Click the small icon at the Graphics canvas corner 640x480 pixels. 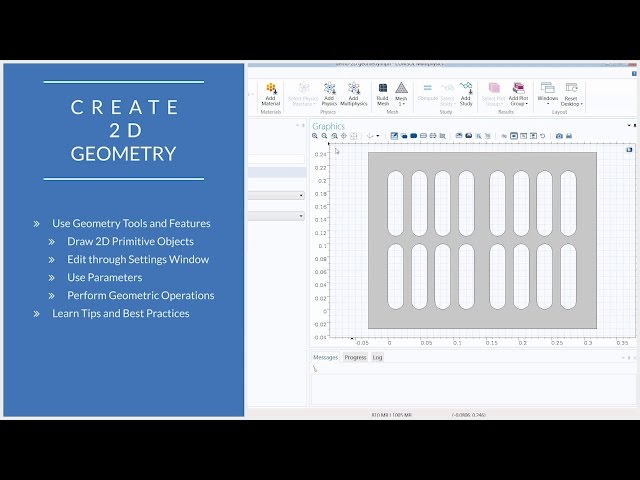[x=629, y=150]
